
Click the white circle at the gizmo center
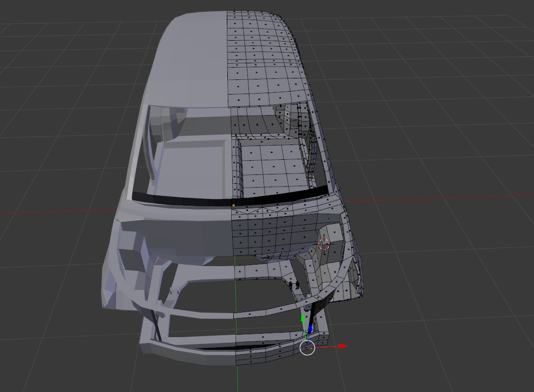tap(307, 348)
